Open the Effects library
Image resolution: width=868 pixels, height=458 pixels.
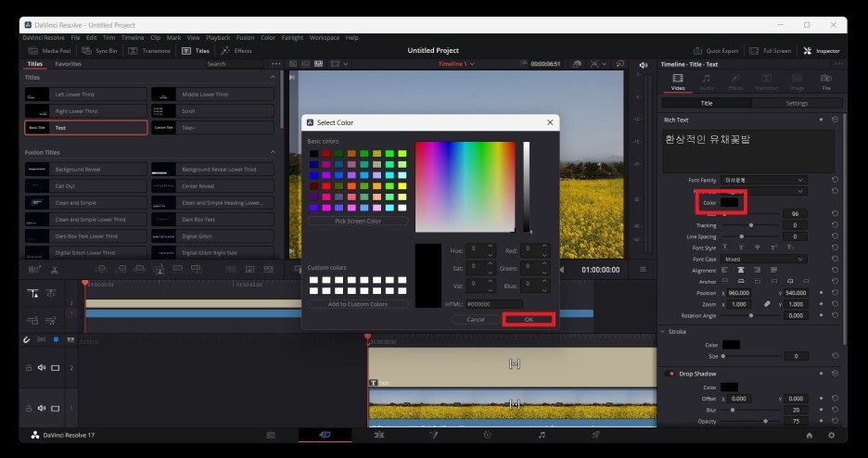pos(236,51)
